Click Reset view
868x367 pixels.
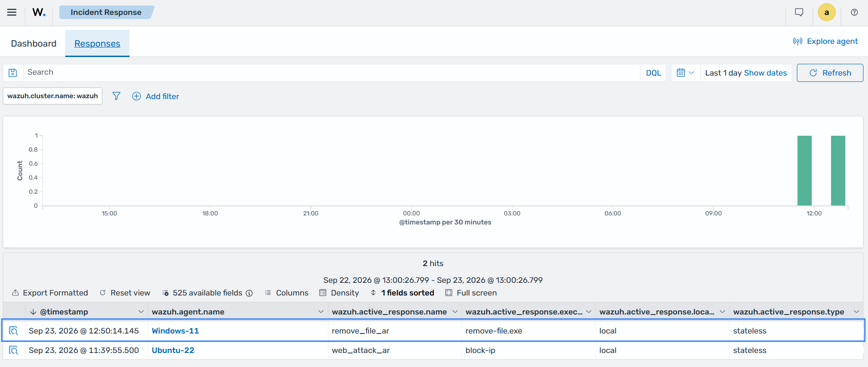pyautogui.click(x=125, y=293)
